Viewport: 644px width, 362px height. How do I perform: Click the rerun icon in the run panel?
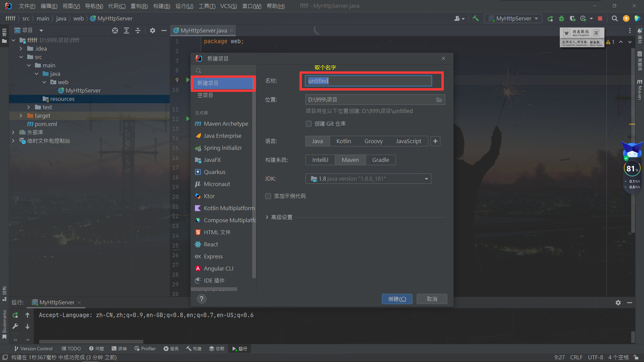[x=15, y=315]
